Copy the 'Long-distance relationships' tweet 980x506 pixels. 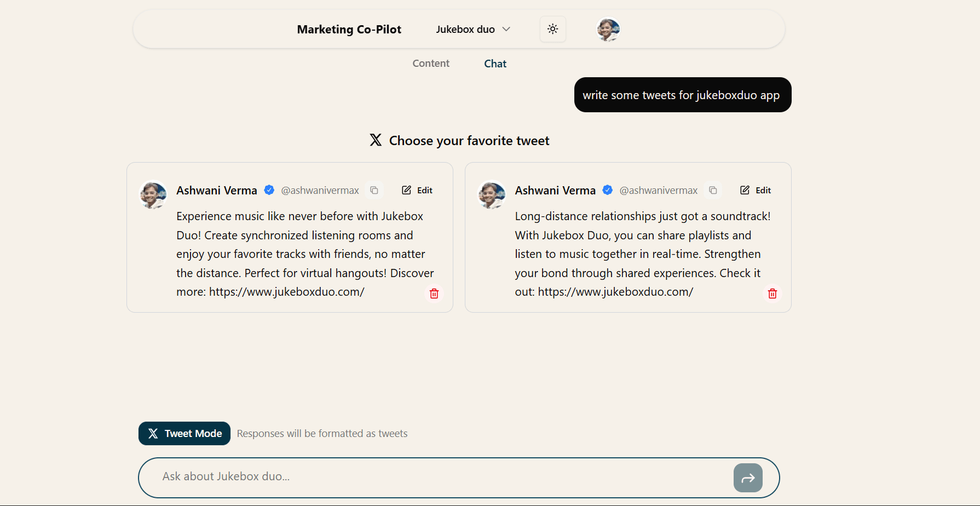pyautogui.click(x=713, y=190)
